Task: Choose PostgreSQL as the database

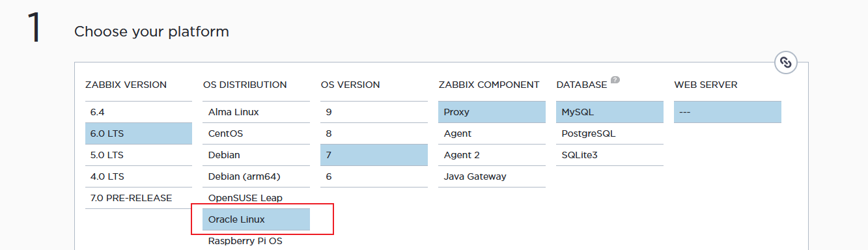Action: point(610,133)
